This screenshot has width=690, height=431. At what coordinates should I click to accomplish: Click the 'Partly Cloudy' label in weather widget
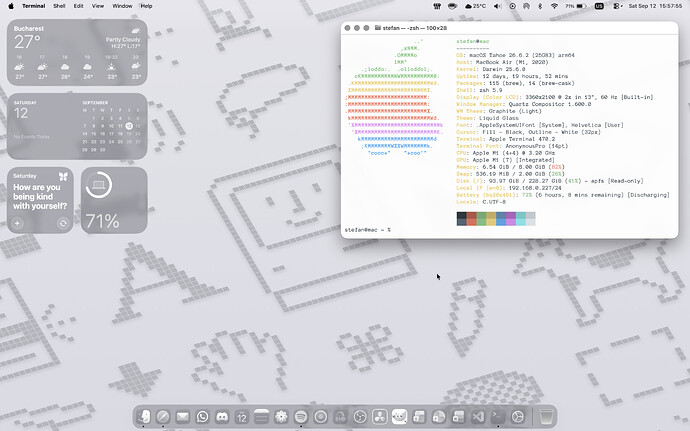[123, 40]
